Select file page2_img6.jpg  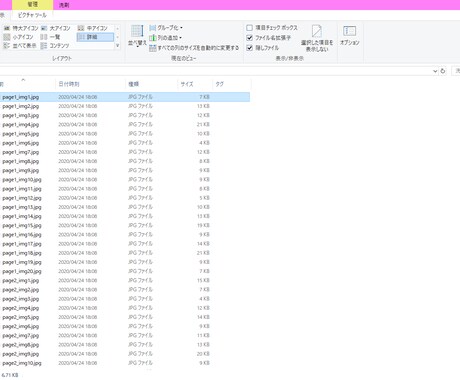125,326
